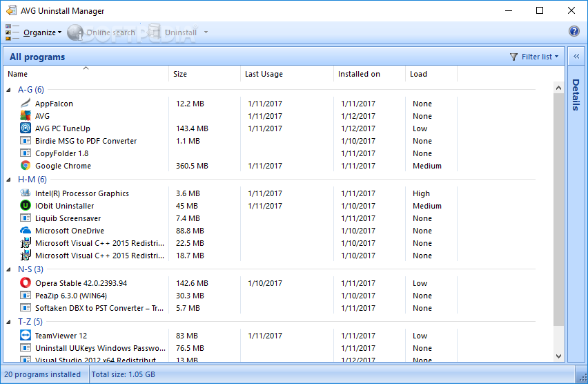
Task: Select the "CopyFolder 1.8" row name
Action: pyautogui.click(x=62, y=153)
